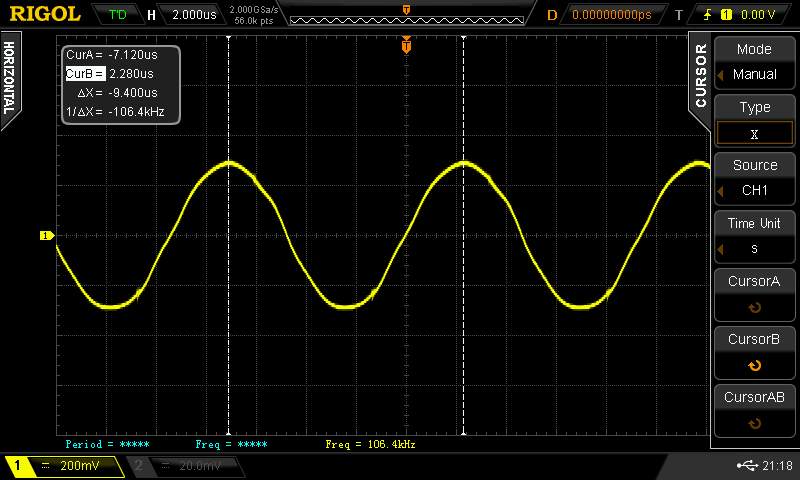The image size is (800, 480).
Task: Click the CursorAB rotary knob icon
Action: pyautogui.click(x=754, y=424)
